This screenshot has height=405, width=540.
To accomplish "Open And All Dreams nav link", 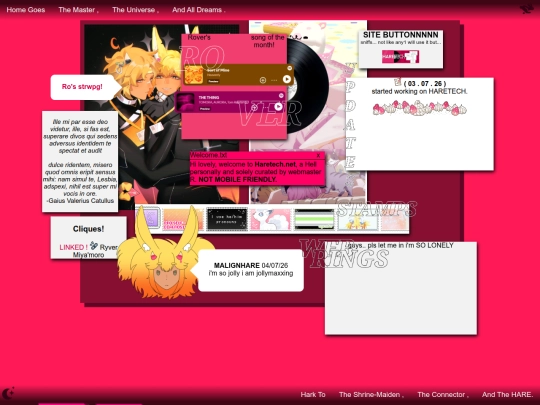I will click(x=198, y=10).
